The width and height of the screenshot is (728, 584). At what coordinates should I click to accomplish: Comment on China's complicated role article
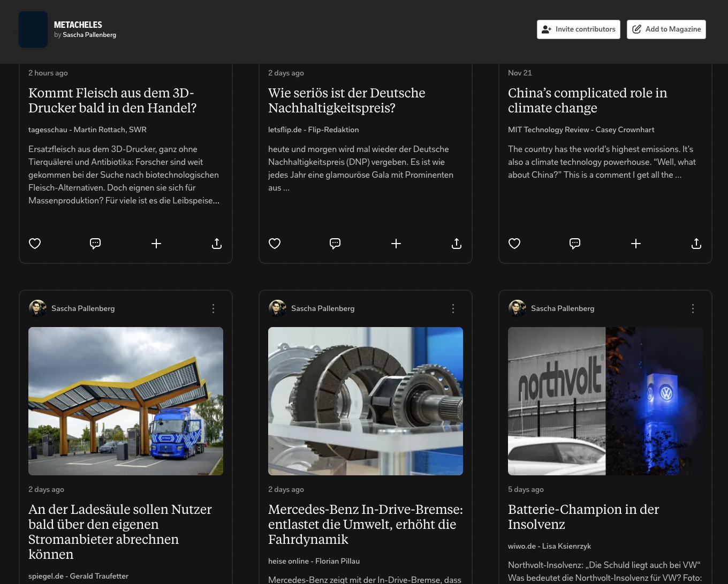coord(575,244)
